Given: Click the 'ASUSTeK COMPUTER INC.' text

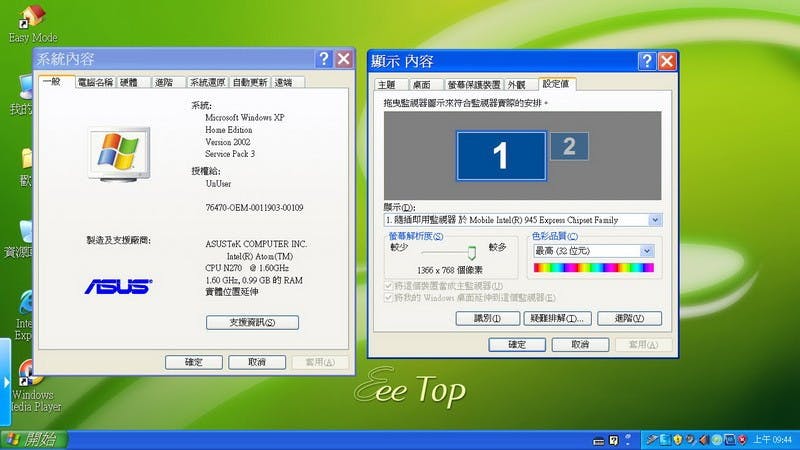Looking at the screenshot, I should pos(256,244).
